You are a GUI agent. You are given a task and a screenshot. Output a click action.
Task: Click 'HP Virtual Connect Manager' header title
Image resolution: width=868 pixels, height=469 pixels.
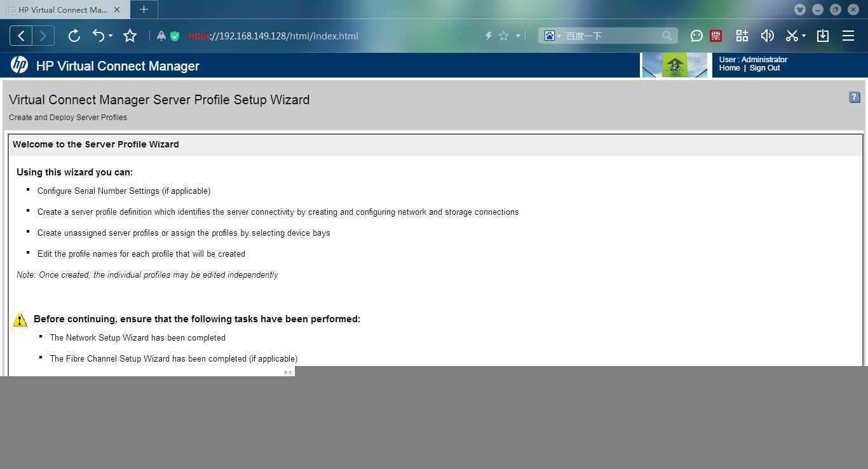pos(118,66)
